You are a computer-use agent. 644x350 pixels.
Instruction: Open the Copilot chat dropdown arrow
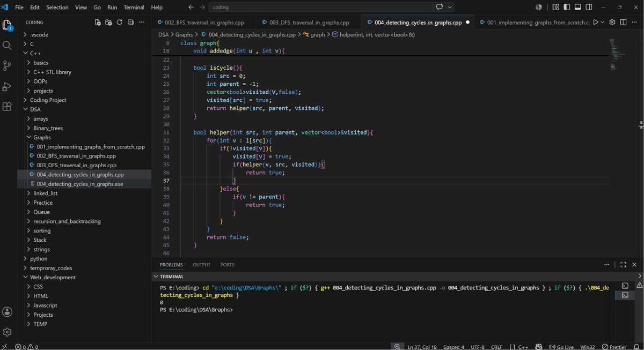pos(450,8)
